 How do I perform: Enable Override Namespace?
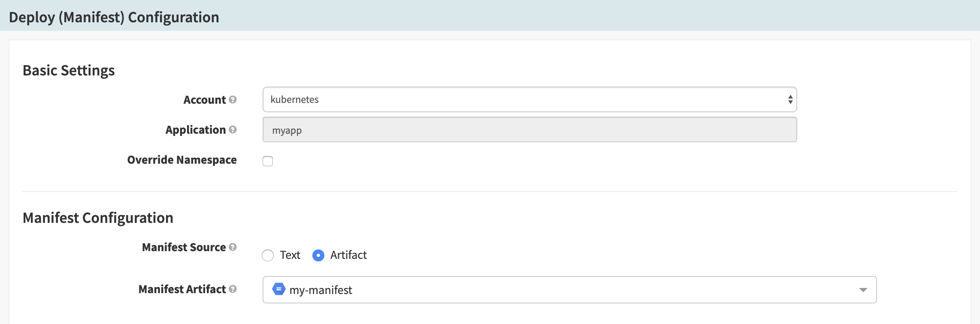tap(268, 161)
